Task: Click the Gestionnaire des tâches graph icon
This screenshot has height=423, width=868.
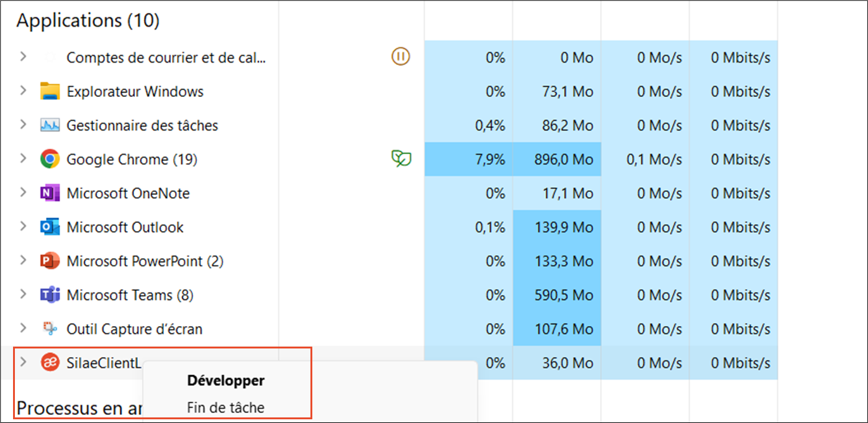Action: pos(50,125)
